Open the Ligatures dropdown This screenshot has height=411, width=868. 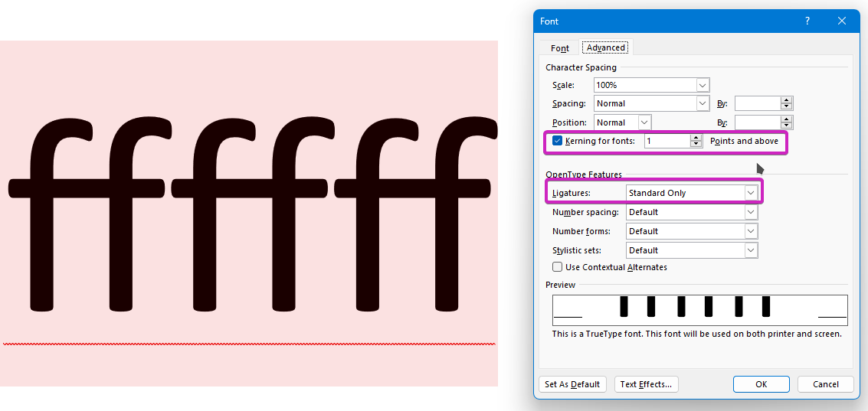[750, 193]
